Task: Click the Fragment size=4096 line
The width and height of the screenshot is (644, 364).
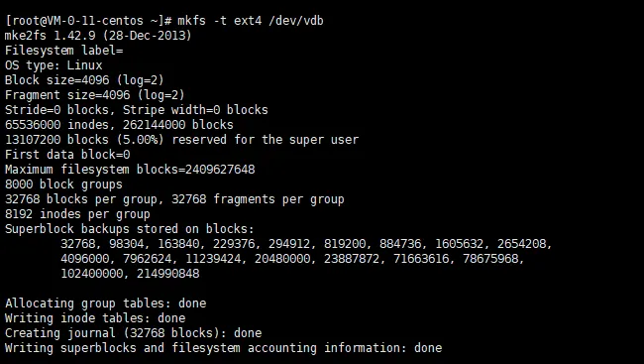Action: coord(95,95)
